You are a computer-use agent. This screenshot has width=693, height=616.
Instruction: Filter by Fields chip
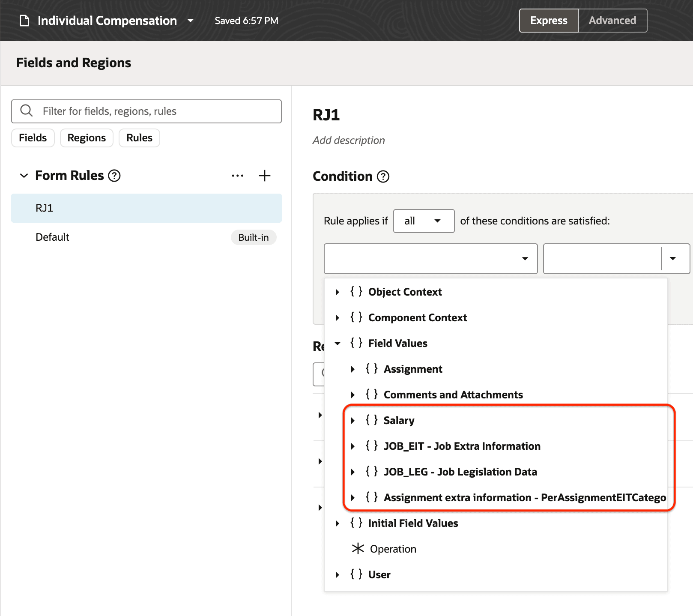pos(33,138)
